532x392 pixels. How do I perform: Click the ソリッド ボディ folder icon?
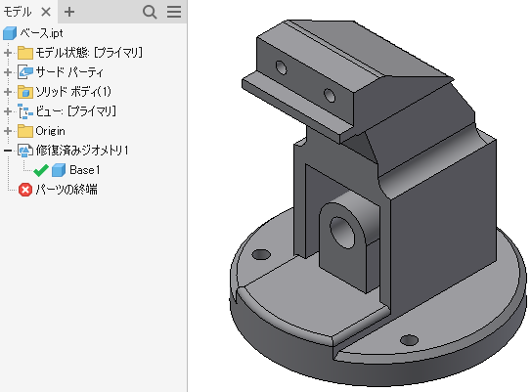(x=25, y=92)
